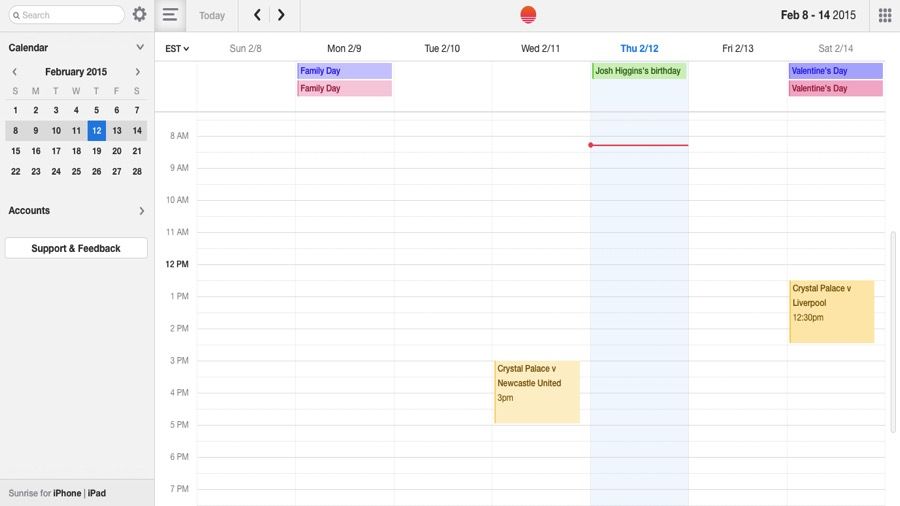Click the Today button
This screenshot has width=900, height=506.
(212, 15)
